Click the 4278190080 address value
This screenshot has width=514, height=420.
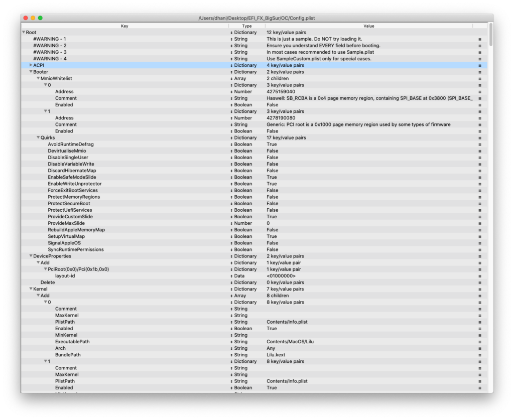pyautogui.click(x=281, y=118)
